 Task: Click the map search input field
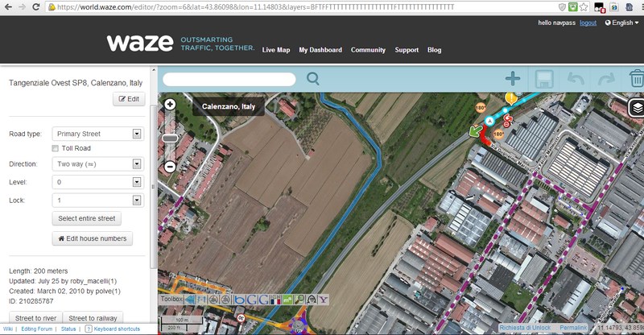tap(229, 79)
